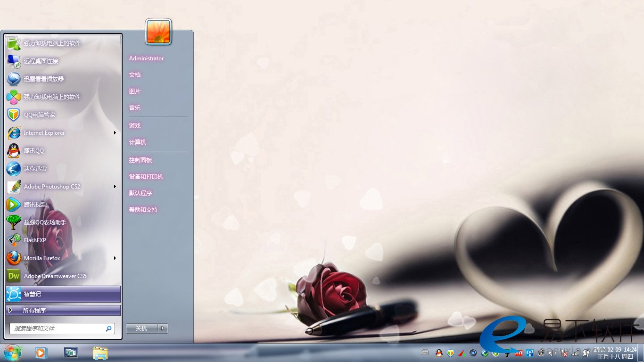644x362 pixels.
Task: Open the Administrator personal folder
Action: (147, 58)
